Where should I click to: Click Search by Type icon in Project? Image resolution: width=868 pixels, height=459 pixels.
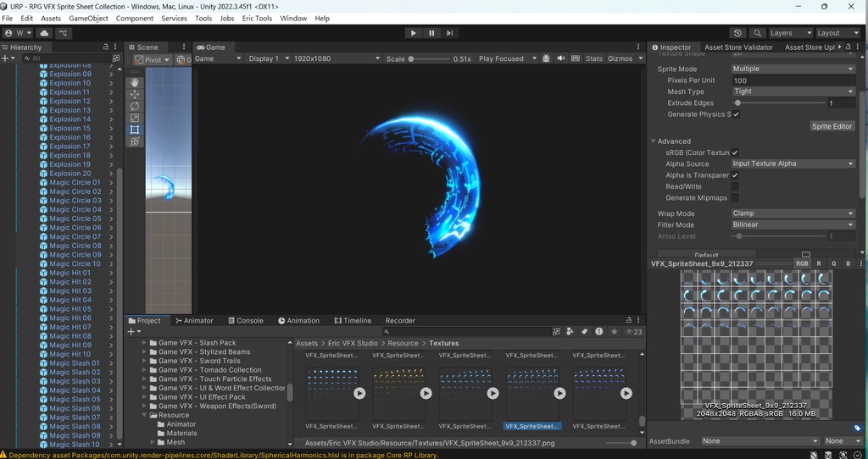click(570, 332)
